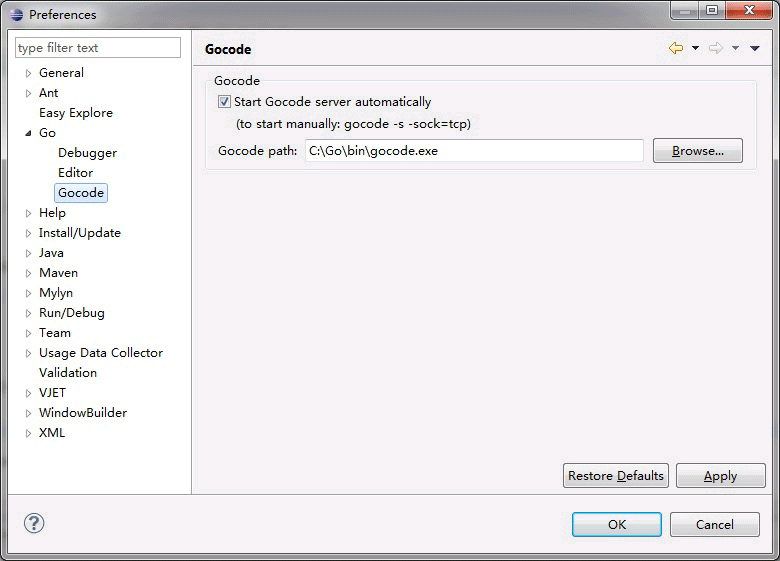This screenshot has width=780, height=561.
Task: Click the Browse... button
Action: (697, 151)
